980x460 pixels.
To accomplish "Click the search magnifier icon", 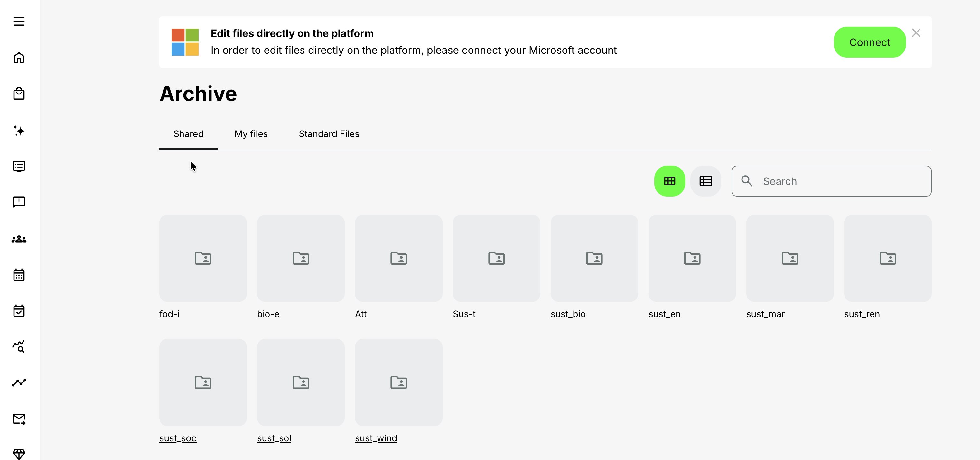I will 747,181.
